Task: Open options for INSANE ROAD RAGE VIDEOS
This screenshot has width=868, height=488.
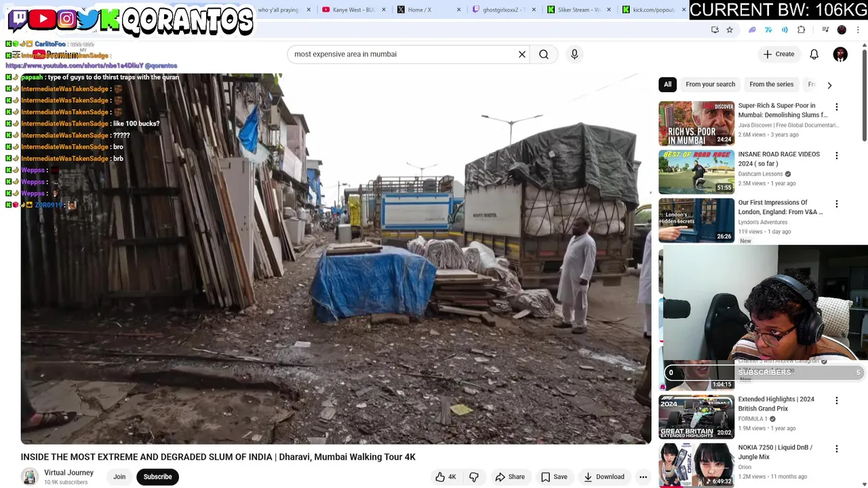Action: [836, 156]
